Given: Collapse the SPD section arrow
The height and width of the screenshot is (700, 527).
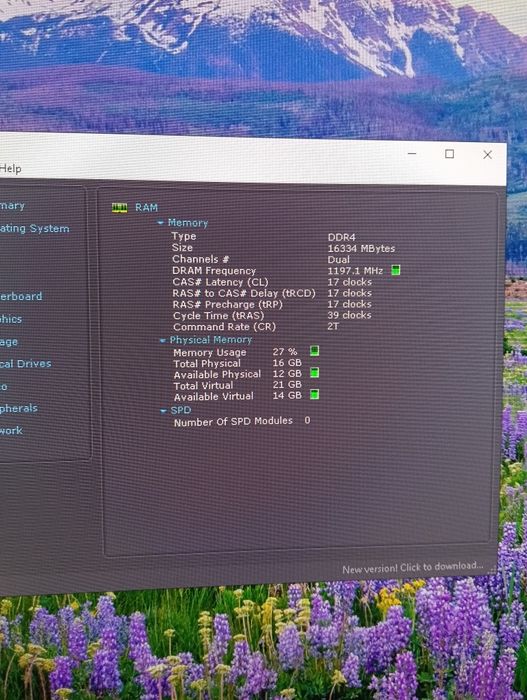Looking at the screenshot, I should (163, 411).
